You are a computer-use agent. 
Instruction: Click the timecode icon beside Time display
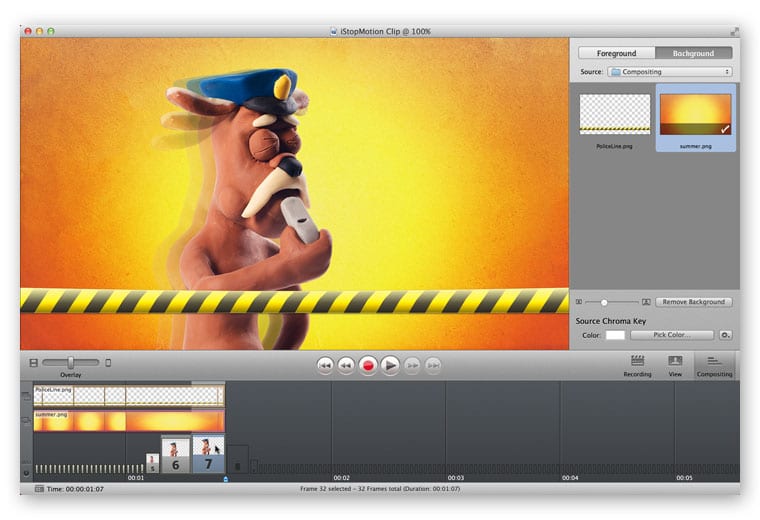(39, 488)
